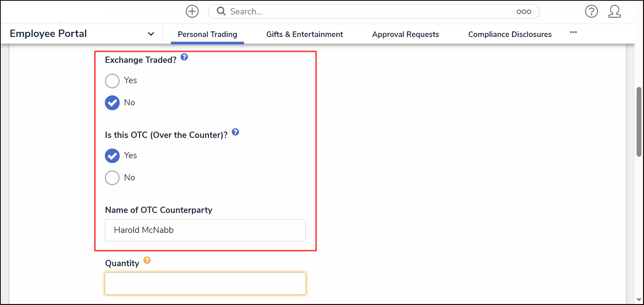Image resolution: width=644 pixels, height=305 pixels.
Task: Click inside the empty Quantity field
Action: pyautogui.click(x=205, y=283)
